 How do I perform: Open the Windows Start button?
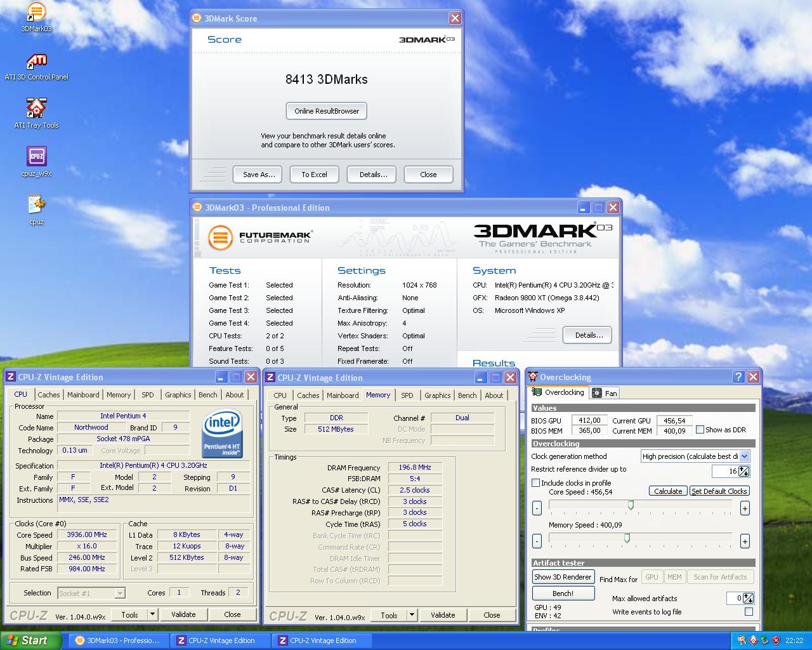(x=31, y=640)
